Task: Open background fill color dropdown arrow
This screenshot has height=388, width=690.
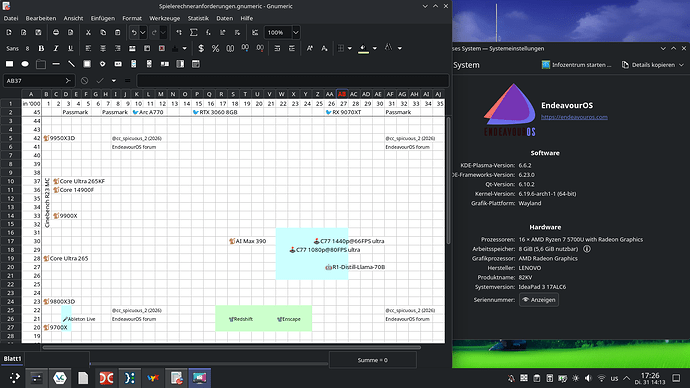Action: pos(375,48)
